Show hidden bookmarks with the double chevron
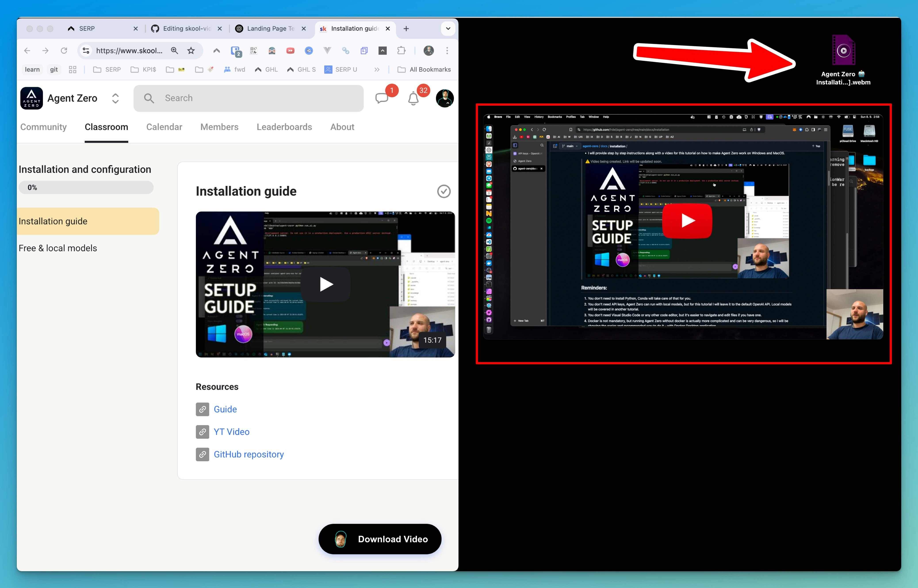918x588 pixels. (x=377, y=69)
